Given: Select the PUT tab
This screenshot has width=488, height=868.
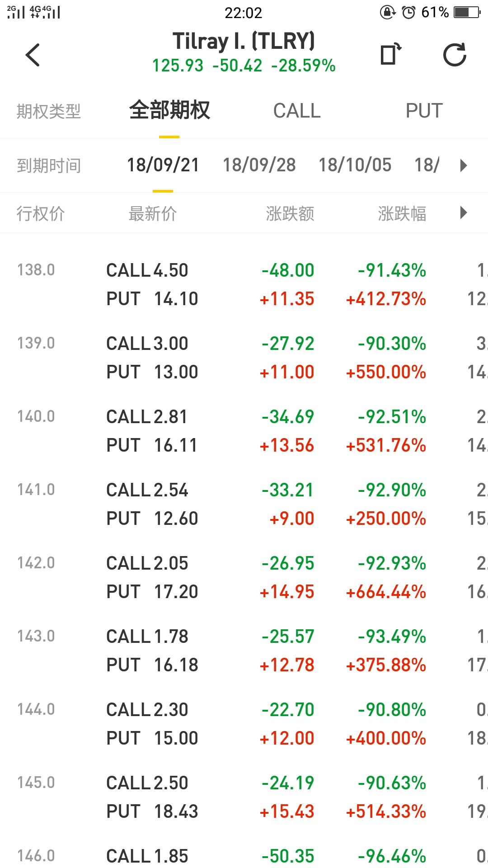Looking at the screenshot, I should 424,111.
